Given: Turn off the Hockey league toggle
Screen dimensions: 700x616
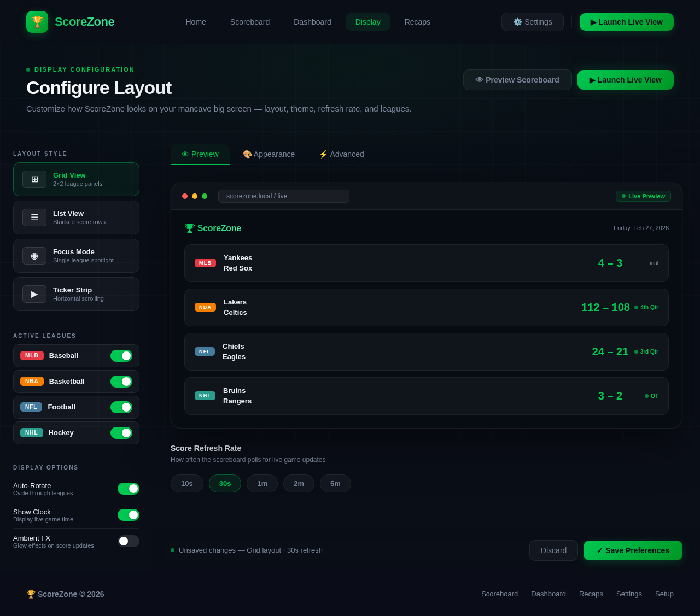Looking at the screenshot, I should point(121,433).
